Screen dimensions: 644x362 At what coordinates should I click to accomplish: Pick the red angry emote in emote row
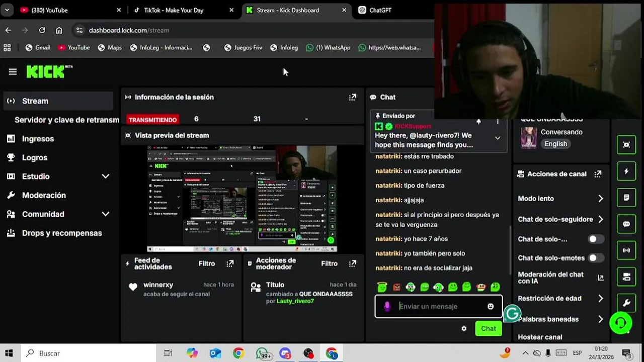pyautogui.click(x=396, y=287)
